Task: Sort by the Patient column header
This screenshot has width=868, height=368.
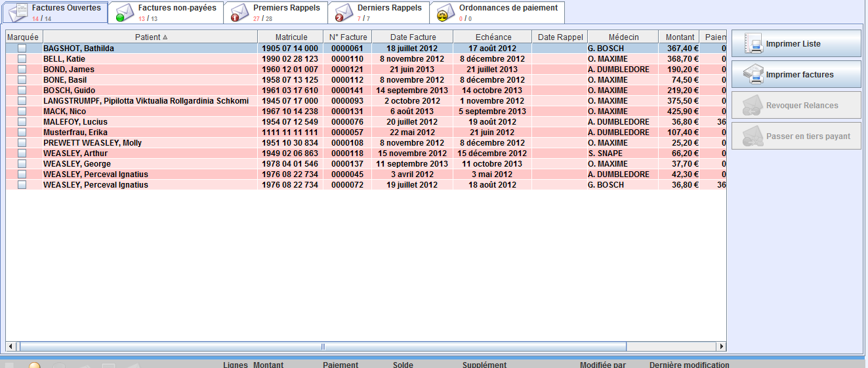Action: (150, 37)
